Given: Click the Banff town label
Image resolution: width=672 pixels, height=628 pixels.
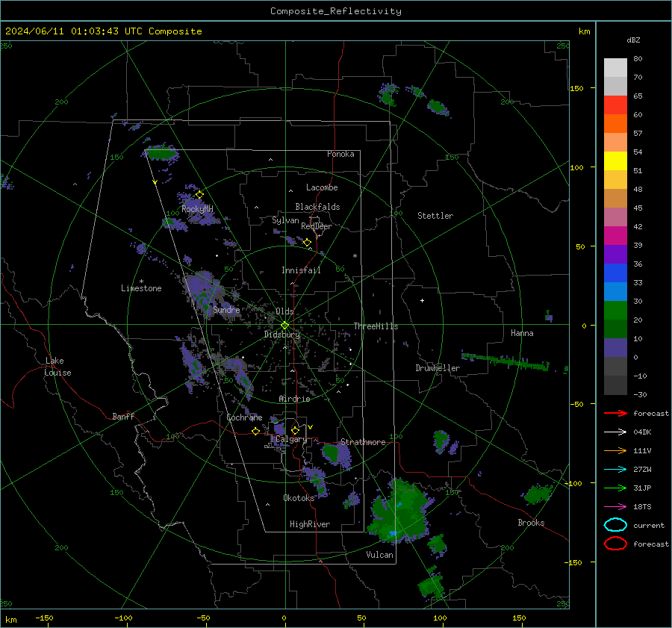Looking at the screenshot, I should [x=123, y=416].
